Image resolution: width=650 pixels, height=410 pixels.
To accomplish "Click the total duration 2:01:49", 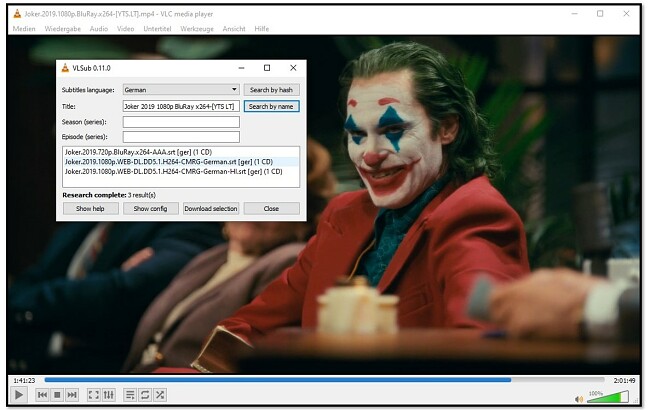I will pos(624,380).
